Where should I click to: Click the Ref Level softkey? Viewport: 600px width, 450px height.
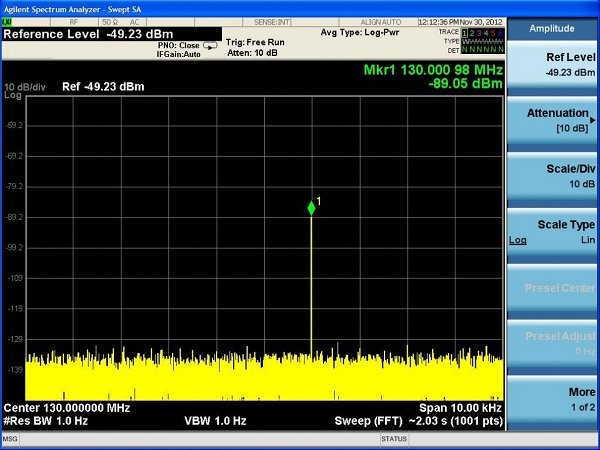click(x=551, y=64)
